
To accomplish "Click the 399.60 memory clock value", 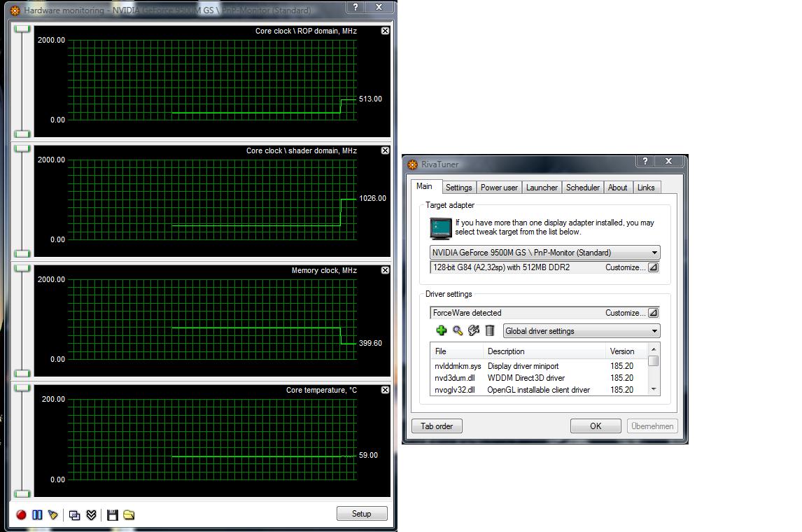I will click(x=370, y=343).
